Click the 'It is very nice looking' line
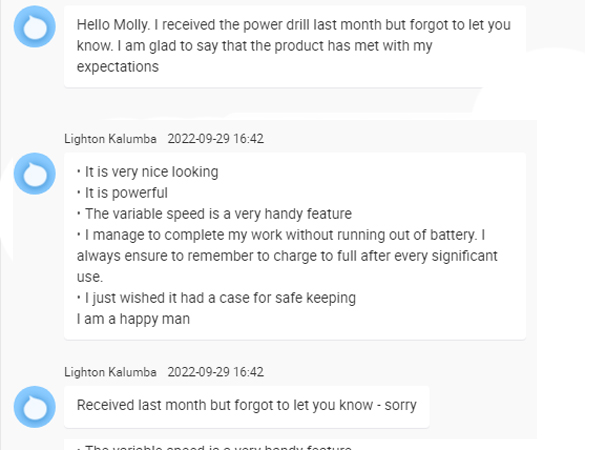Image resolution: width=600 pixels, height=450 pixels. point(150,172)
